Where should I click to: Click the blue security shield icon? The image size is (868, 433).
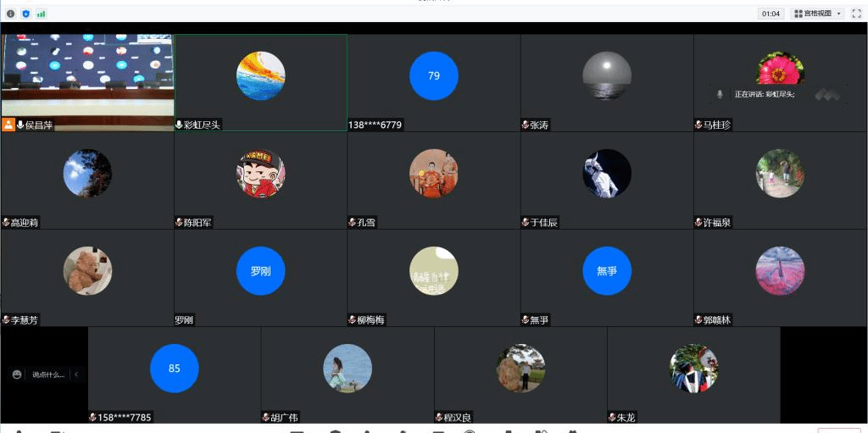(x=25, y=14)
